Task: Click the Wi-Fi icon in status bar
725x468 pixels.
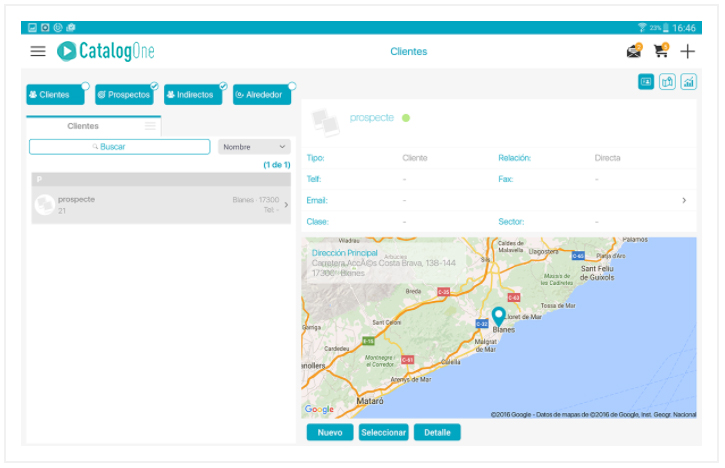Action: 642,28
